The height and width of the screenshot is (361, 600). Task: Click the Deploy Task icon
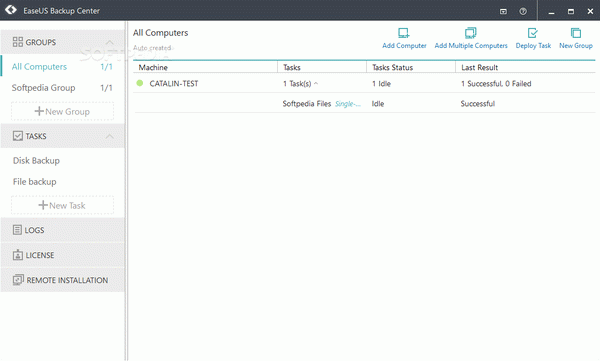click(532, 33)
